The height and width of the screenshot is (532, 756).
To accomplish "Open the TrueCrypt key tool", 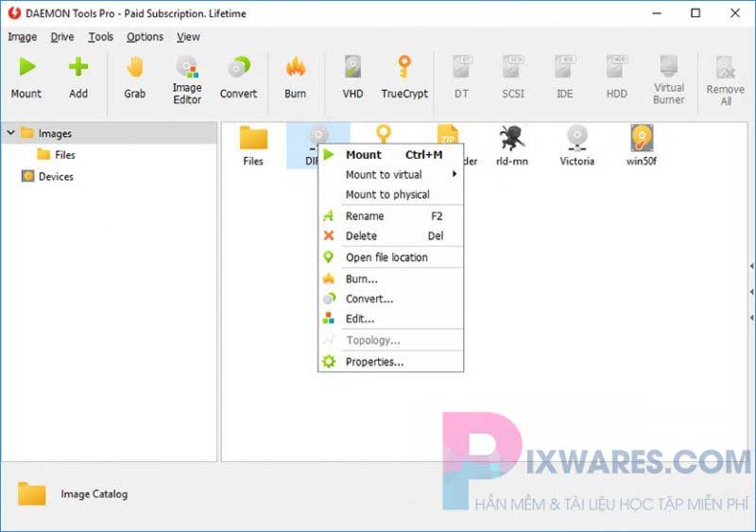I will tap(404, 76).
